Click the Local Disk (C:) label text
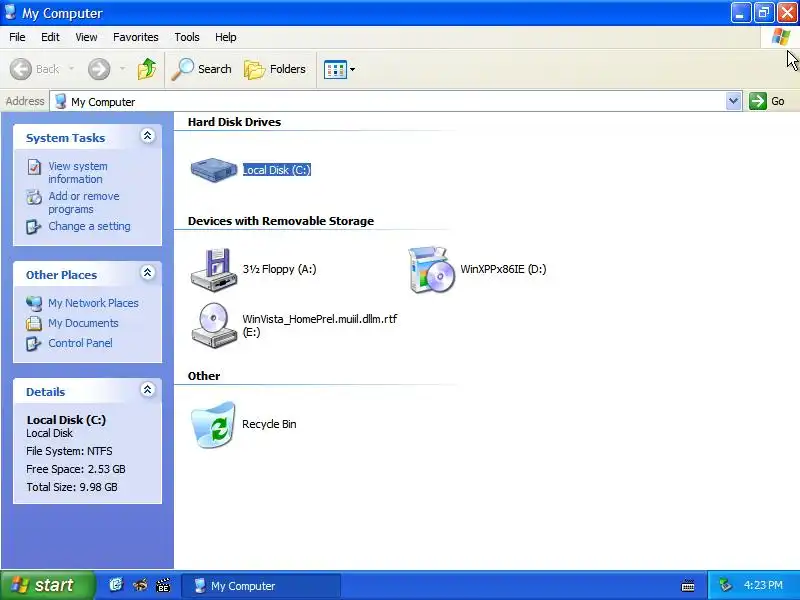The width and height of the screenshot is (800, 600). point(277,170)
